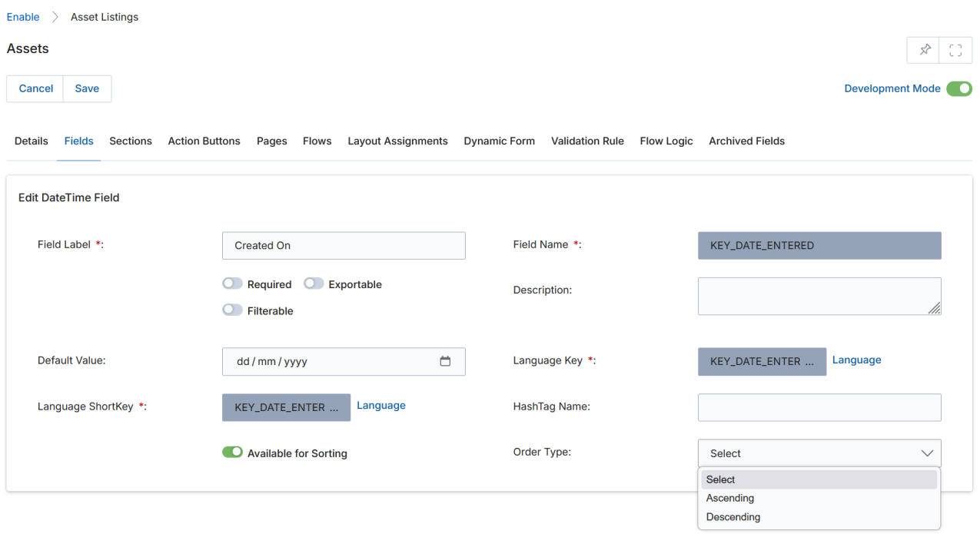Choose Ascending order type
This screenshot has width=980, height=534.
coord(819,498)
